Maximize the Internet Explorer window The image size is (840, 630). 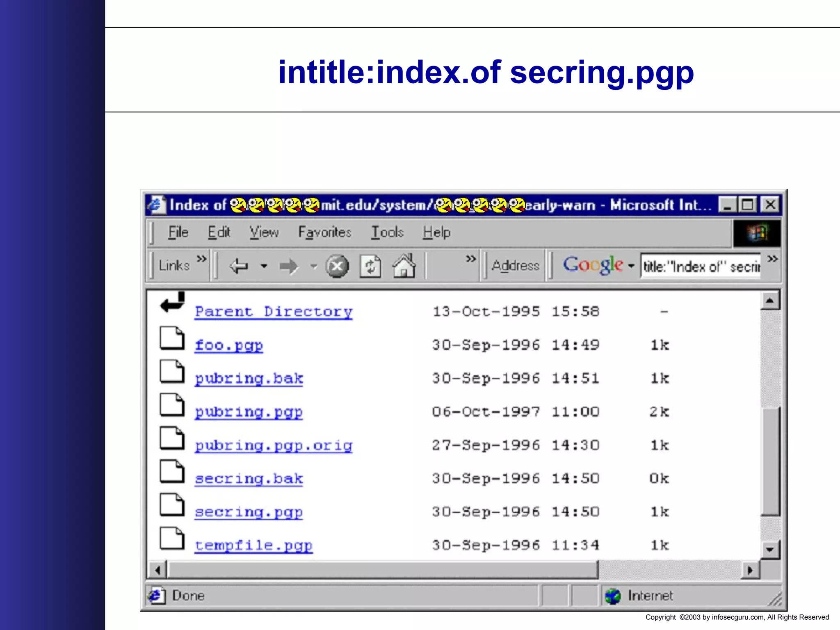click(747, 205)
